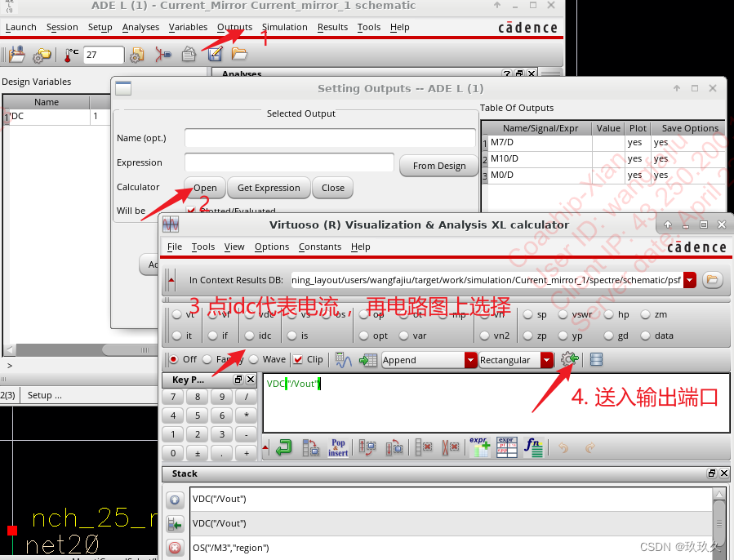This screenshot has height=560, width=734.
Task: Click the stacked list display icon in calculator
Action: (x=596, y=359)
